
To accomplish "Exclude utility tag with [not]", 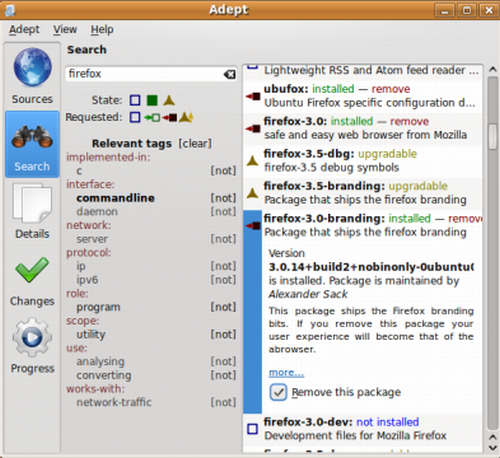I will 223,334.
